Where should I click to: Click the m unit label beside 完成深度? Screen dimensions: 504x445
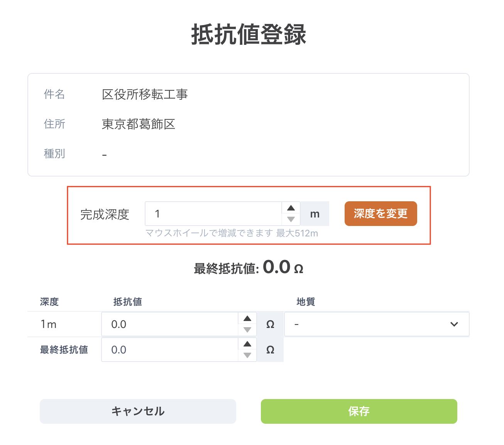click(315, 214)
